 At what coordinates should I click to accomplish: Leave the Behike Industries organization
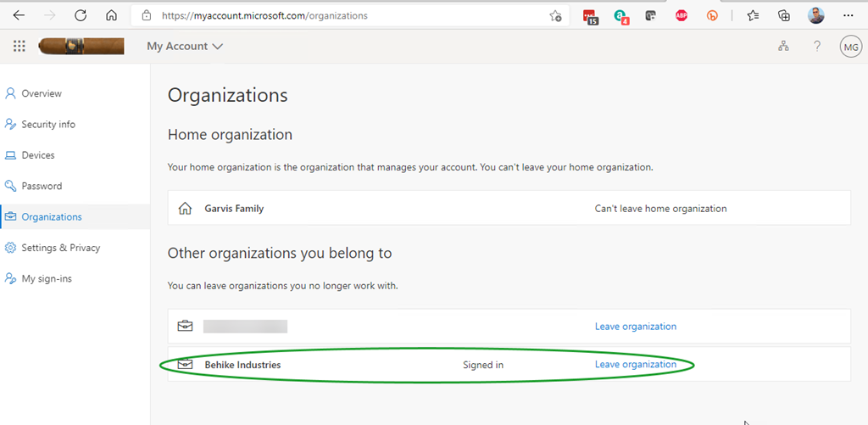click(635, 365)
